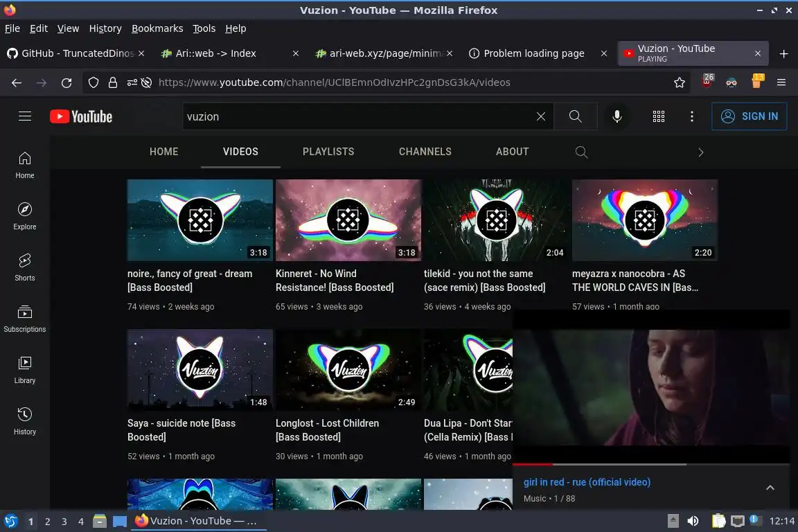Click the search magnifier button

575,116
